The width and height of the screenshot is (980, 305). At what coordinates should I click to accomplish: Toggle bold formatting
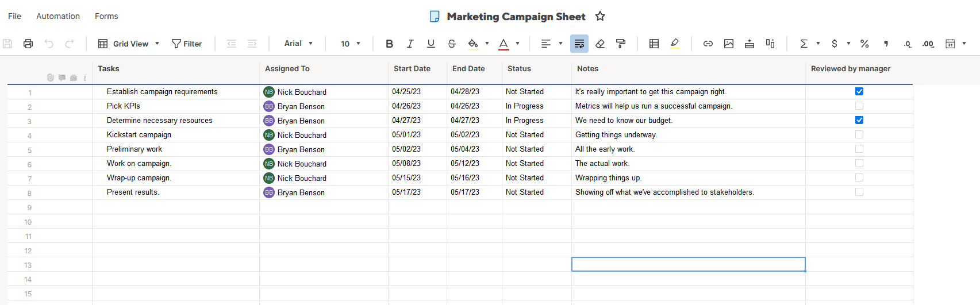pos(389,44)
